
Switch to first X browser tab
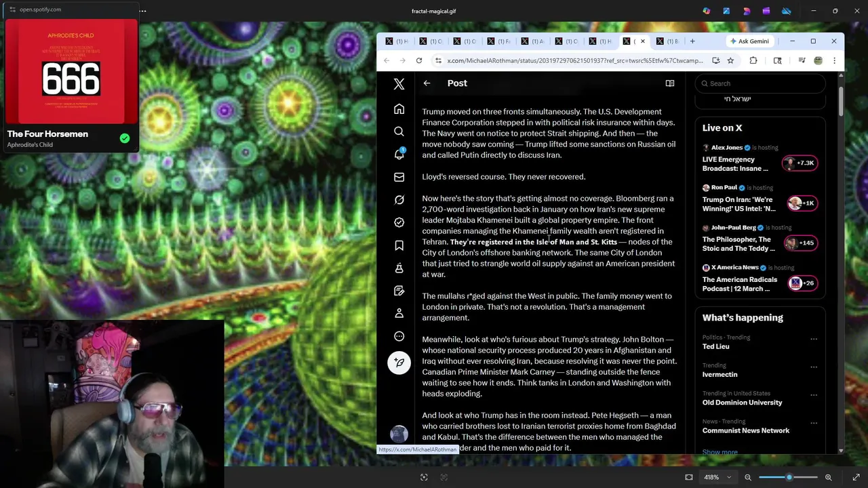(397, 41)
